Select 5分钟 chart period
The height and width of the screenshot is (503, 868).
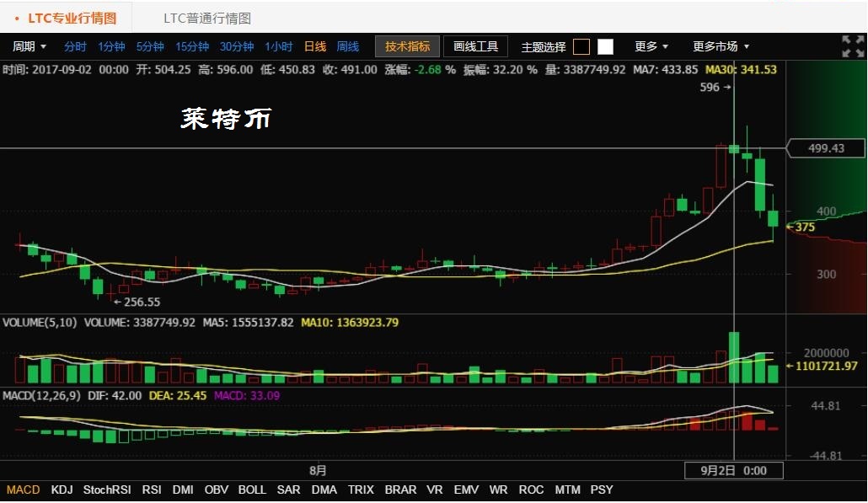click(150, 46)
